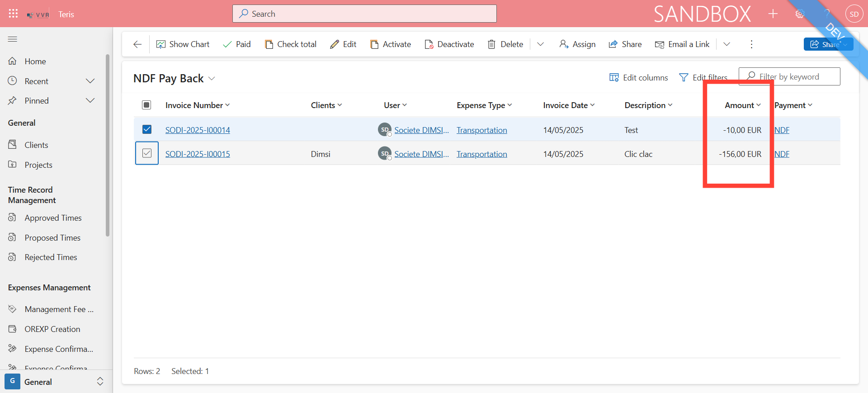Open the Invoice Number column menu
Screen dimensions: 868x393
(x=198, y=105)
